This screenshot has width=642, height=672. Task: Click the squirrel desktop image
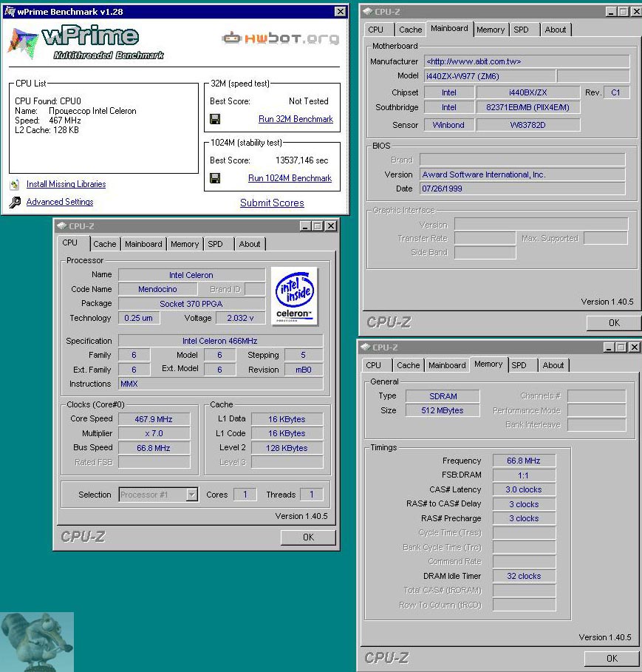pos(37,642)
